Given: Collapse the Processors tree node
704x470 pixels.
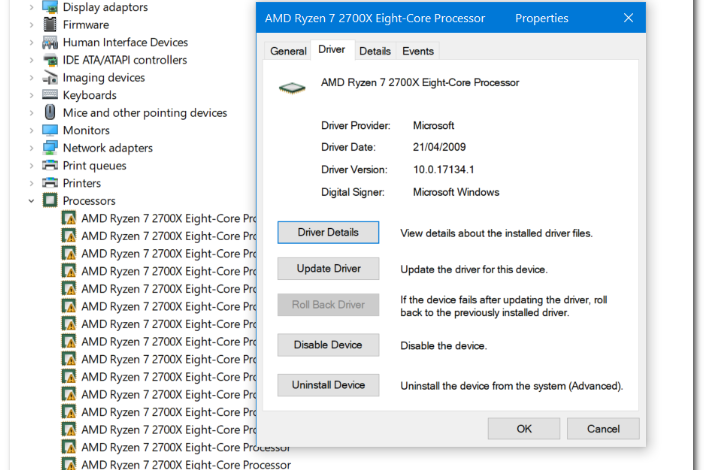Looking at the screenshot, I should [x=31, y=201].
